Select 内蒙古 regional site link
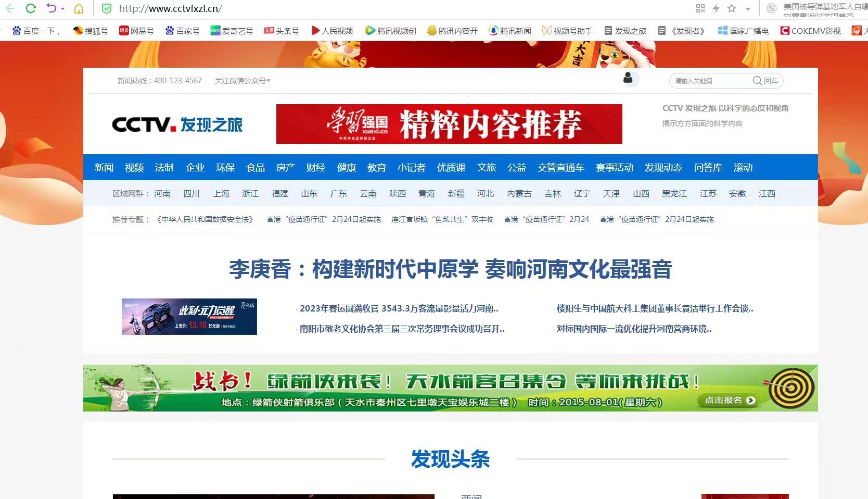Screen dimensions: 868x499 (519, 193)
